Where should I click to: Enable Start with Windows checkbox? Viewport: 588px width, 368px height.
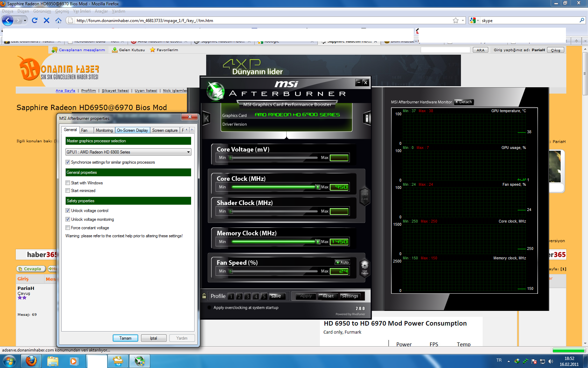68,183
